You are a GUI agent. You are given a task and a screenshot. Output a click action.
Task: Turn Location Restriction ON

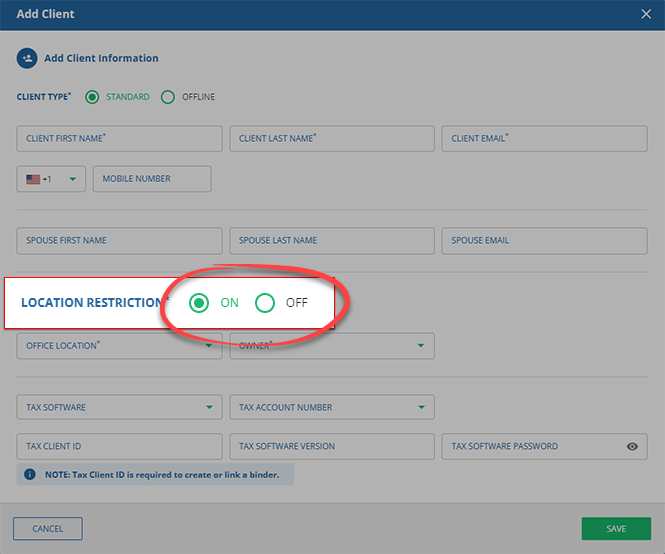(199, 303)
